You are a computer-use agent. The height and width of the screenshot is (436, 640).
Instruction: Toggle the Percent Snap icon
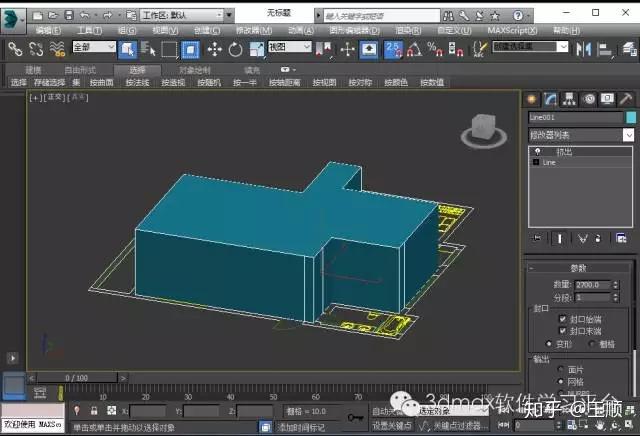[435, 49]
